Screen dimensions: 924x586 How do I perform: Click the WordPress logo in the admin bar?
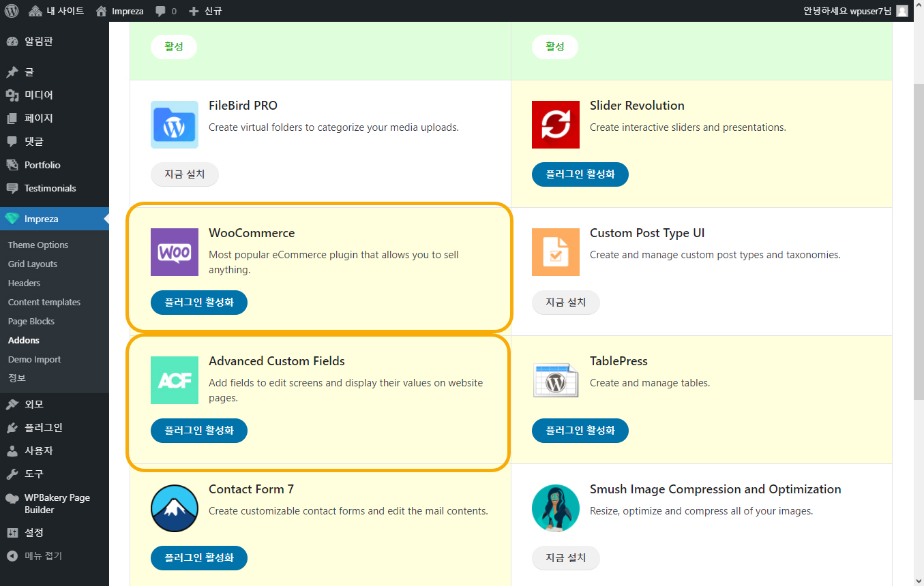tap(11, 11)
